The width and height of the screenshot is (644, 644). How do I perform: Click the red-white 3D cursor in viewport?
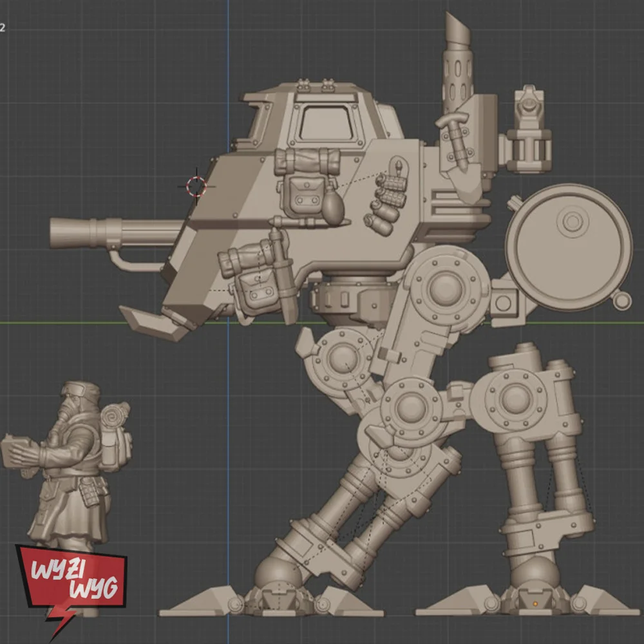click(196, 187)
